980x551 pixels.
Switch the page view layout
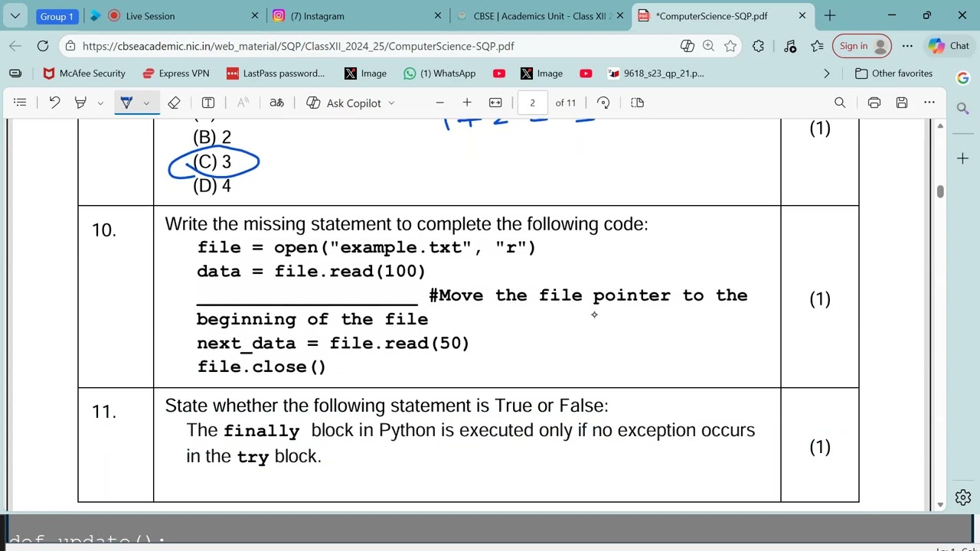[637, 103]
